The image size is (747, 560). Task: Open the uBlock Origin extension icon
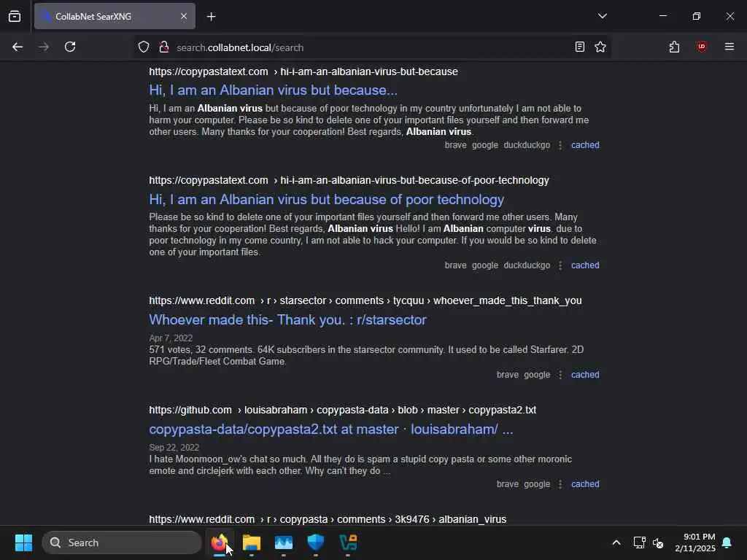tap(701, 47)
